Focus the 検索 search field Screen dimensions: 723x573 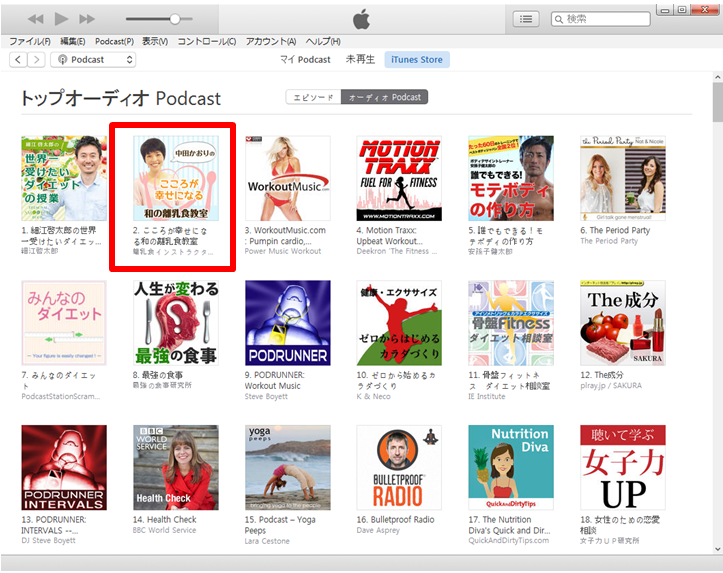click(601, 19)
